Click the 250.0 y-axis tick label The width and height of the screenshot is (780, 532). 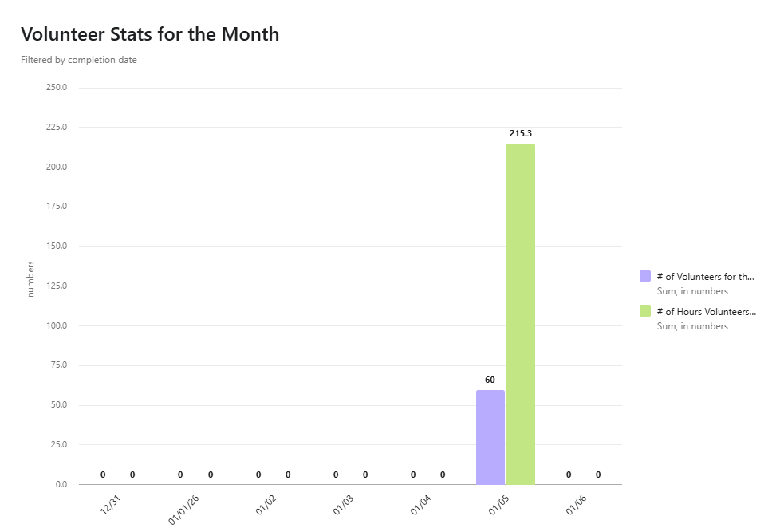point(56,87)
